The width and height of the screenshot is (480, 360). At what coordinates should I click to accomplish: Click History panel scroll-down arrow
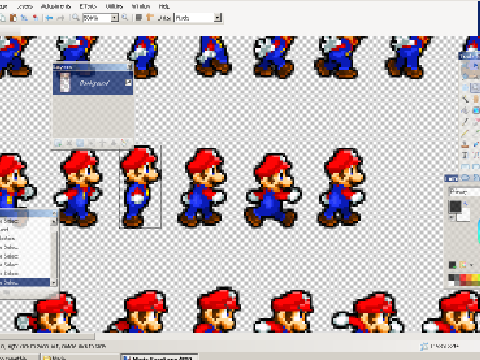coord(54,283)
